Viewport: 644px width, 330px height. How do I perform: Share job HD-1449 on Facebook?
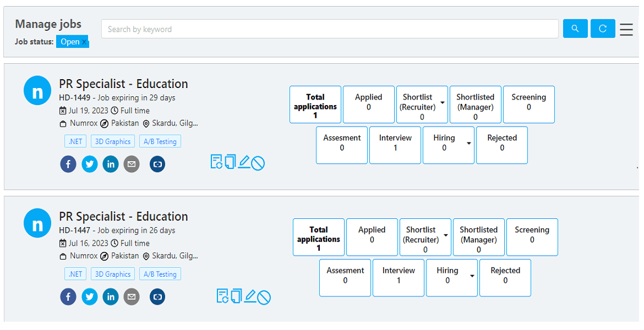(x=68, y=164)
